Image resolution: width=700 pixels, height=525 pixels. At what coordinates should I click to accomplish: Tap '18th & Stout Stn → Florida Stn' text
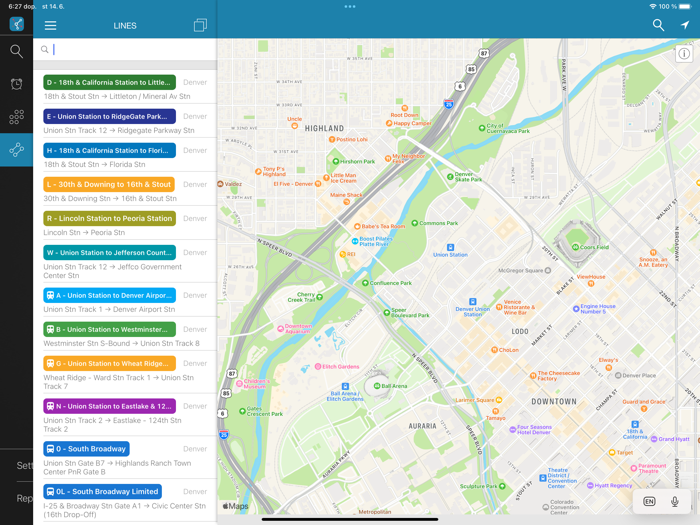point(94,164)
